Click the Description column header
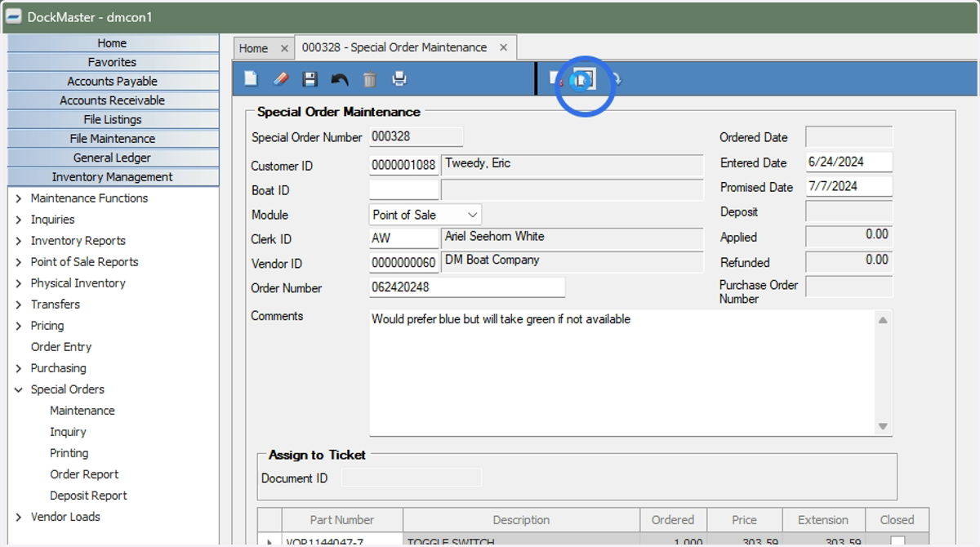Image resolution: width=980 pixels, height=547 pixels. (x=521, y=520)
